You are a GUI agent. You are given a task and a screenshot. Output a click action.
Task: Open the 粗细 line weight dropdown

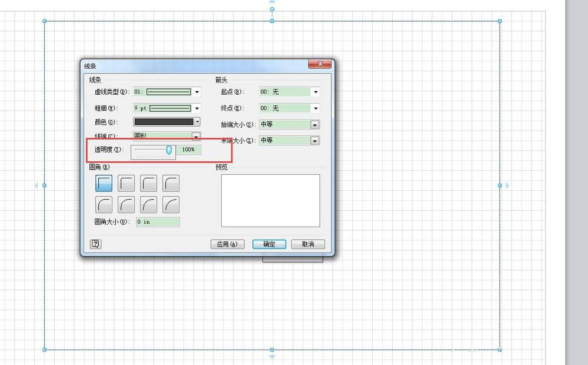(196, 108)
